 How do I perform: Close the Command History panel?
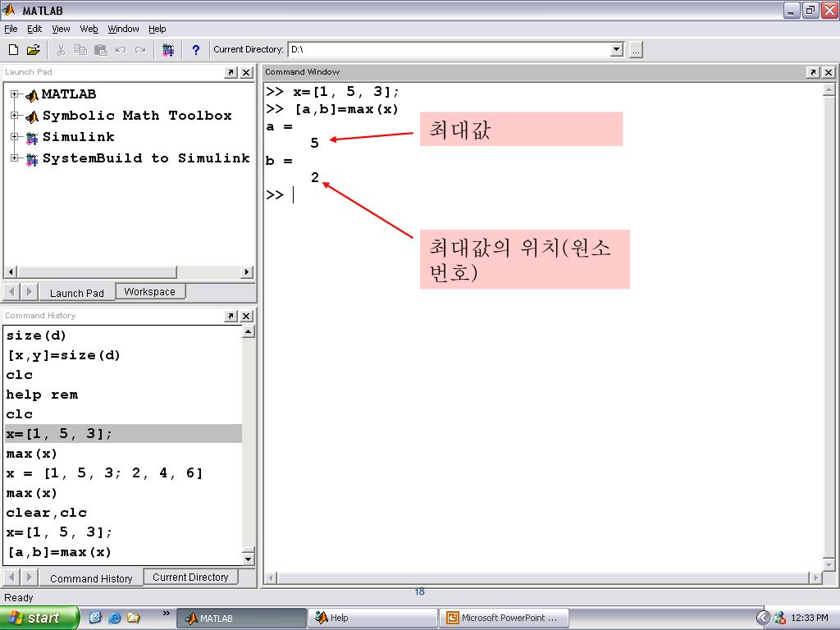[246, 316]
